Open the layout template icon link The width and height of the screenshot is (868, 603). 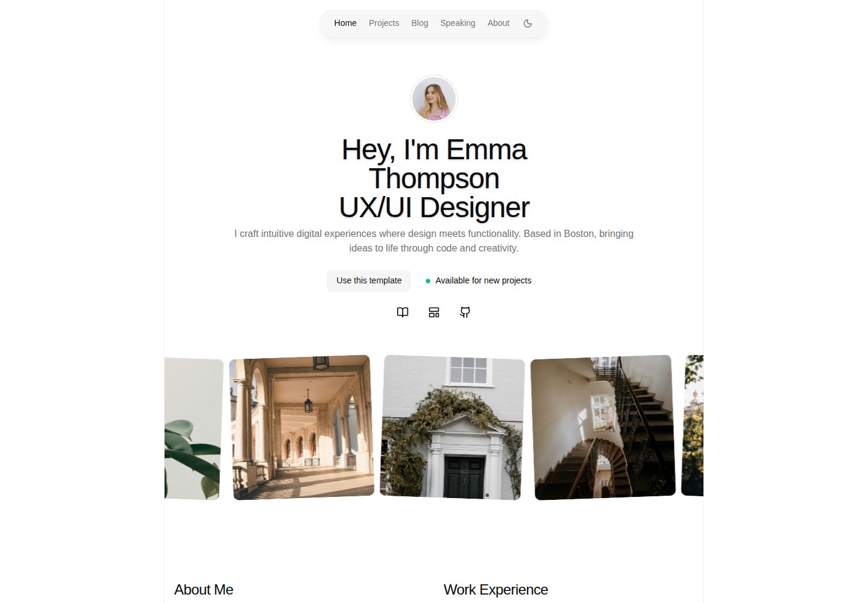(x=434, y=312)
